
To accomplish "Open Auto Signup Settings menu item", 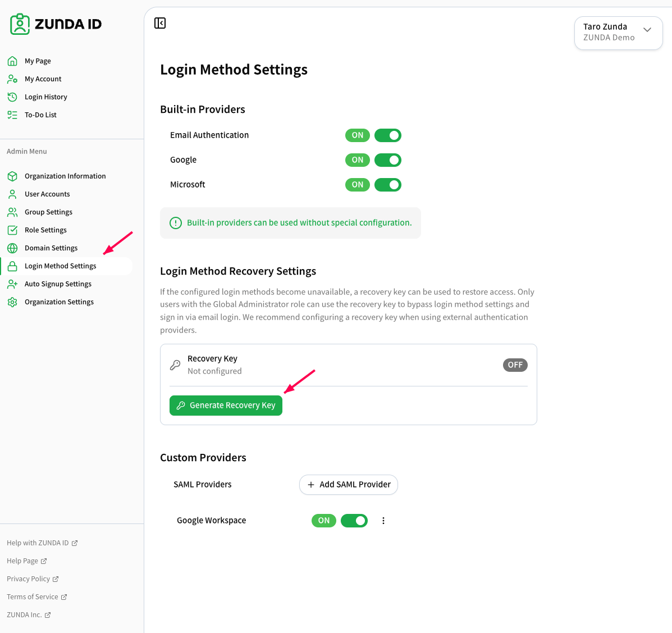I will pos(58,284).
